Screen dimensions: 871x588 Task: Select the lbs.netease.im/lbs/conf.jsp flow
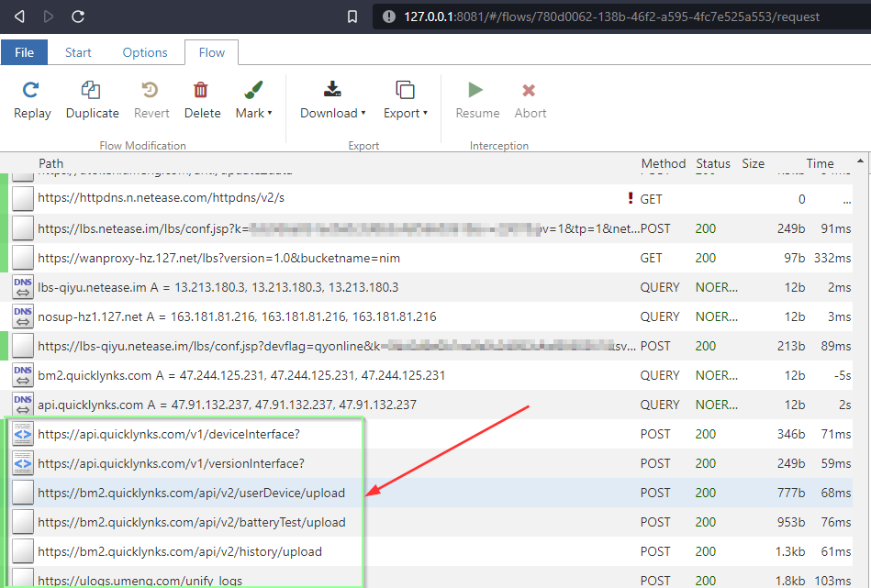click(427, 228)
